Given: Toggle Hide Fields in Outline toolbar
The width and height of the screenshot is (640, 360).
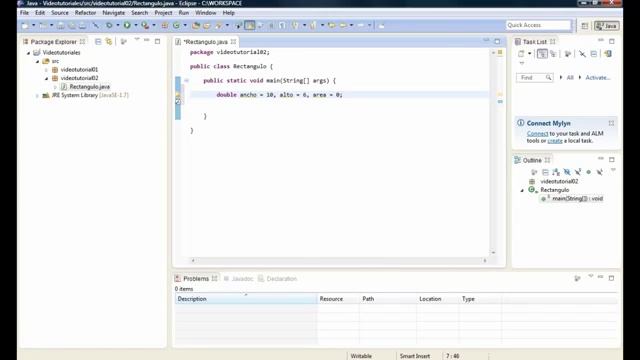Looking at the screenshot, I should pos(567,172).
